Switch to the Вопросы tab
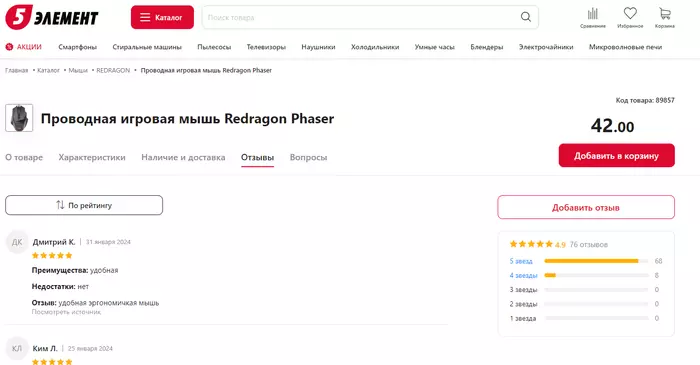This screenshot has height=365, width=700. tap(308, 158)
